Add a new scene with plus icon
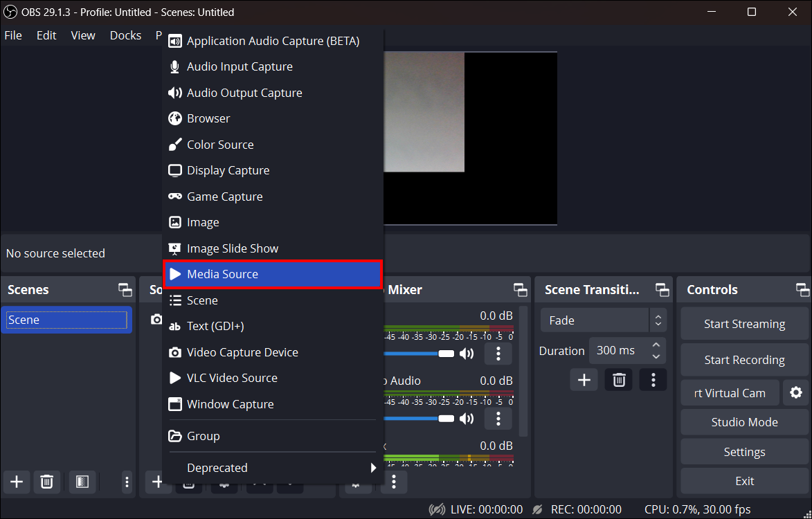Screen dimensions: 812x519 point(17,482)
